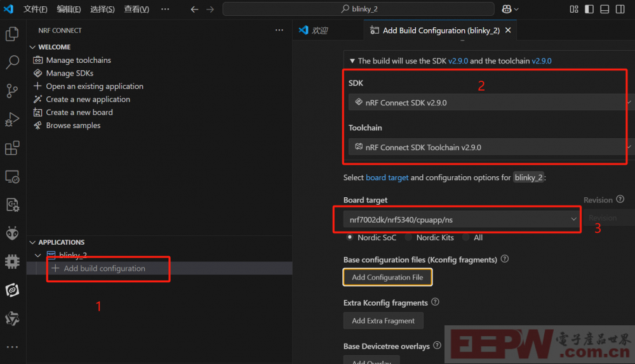Click Manage SDKs

click(70, 73)
